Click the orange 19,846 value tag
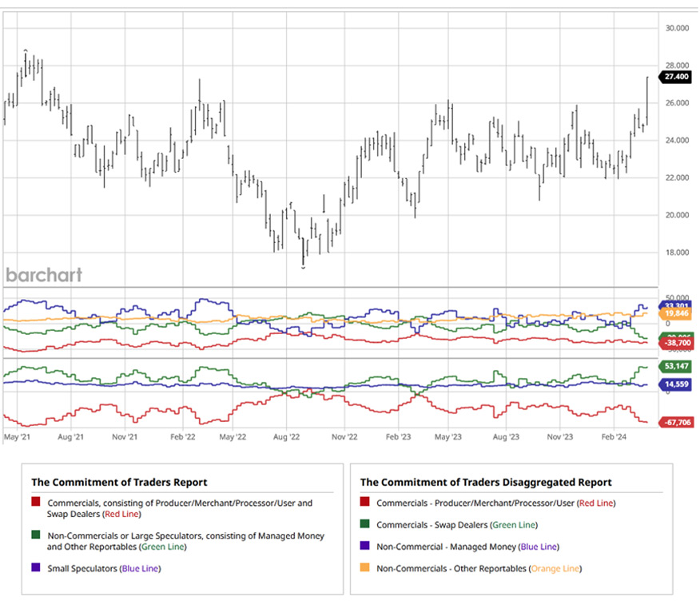 pyautogui.click(x=678, y=315)
